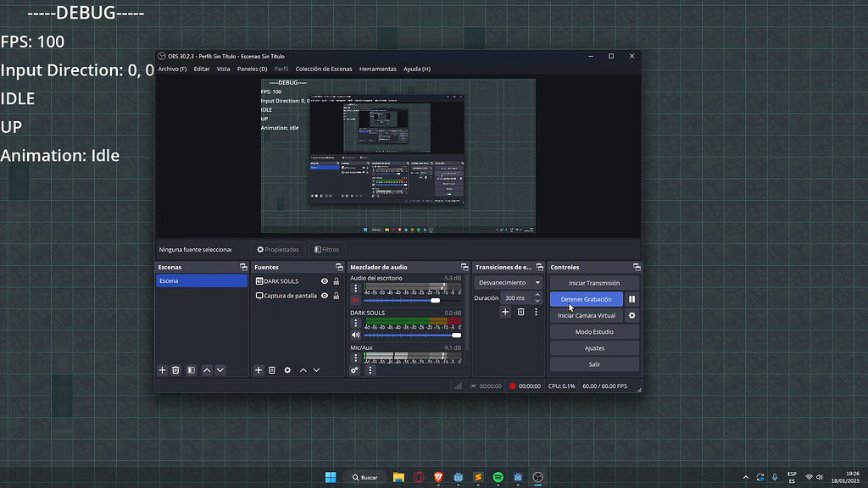868x488 pixels.
Task: Delete the selected scene using trash icon
Action: tap(175, 370)
